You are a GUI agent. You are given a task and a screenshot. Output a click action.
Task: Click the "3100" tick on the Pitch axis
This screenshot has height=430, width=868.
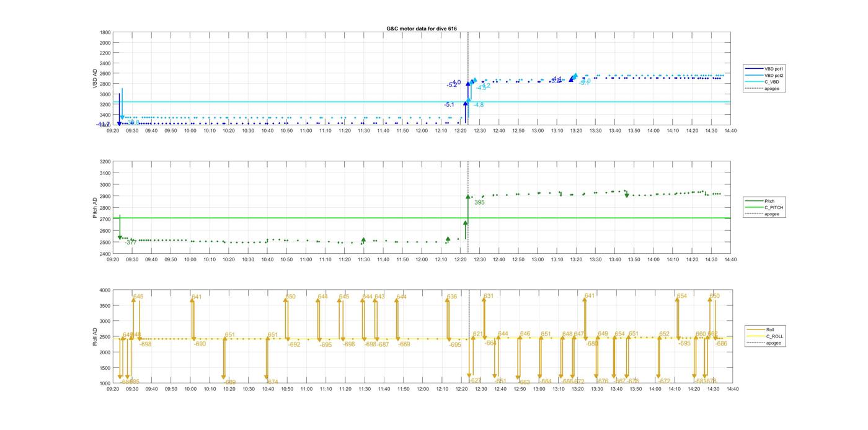105,173
